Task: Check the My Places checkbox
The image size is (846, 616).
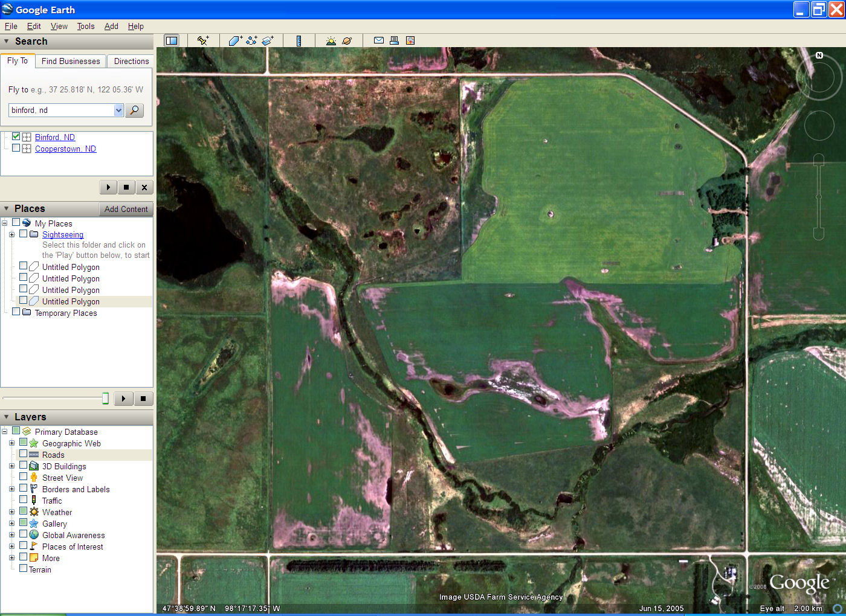Action: 16,222
